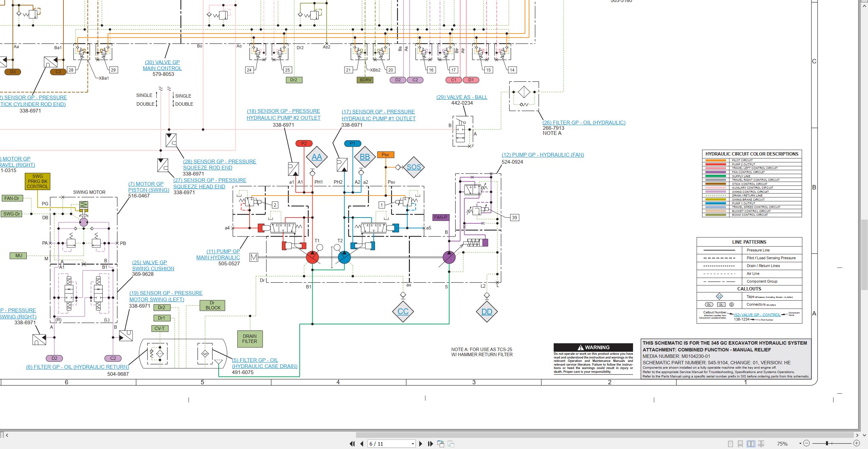Click the SOS sampling tap diamond
The width and height of the screenshot is (868, 449).
tap(414, 167)
